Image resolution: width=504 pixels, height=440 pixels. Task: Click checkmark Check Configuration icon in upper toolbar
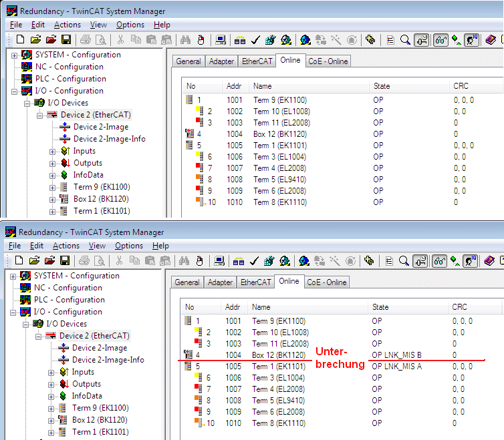(x=255, y=40)
